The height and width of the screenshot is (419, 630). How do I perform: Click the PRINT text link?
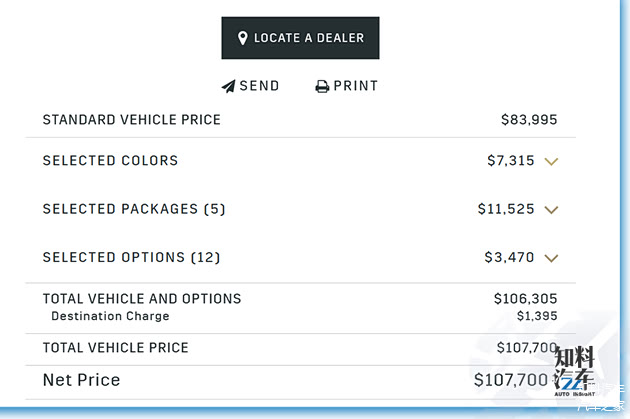[355, 86]
